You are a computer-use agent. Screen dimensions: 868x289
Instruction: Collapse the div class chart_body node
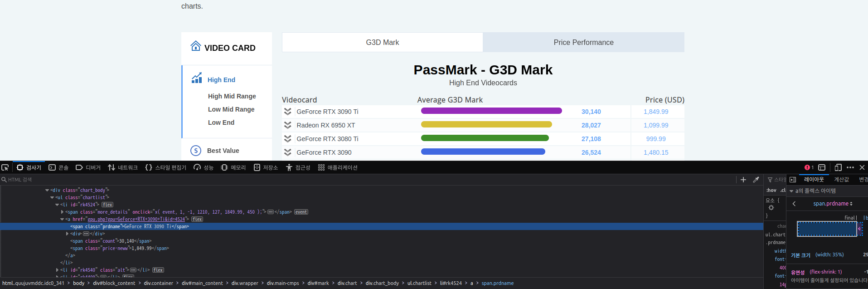coord(47,190)
